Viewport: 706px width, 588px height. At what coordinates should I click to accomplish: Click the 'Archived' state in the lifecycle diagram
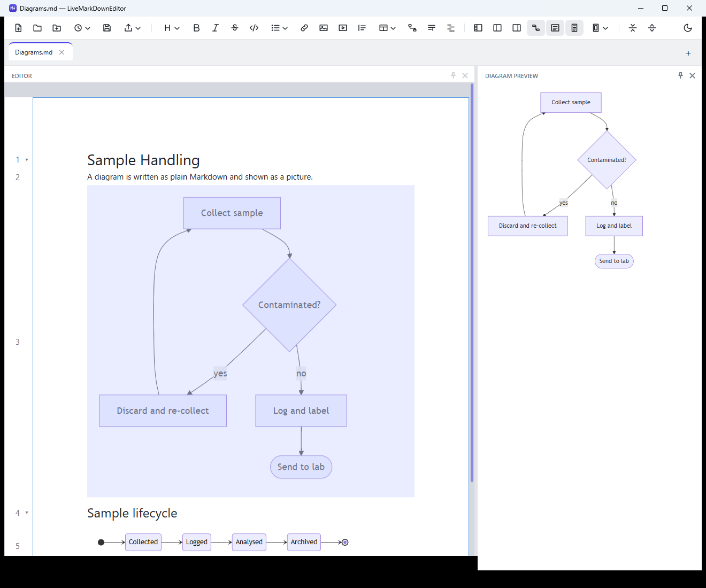pyautogui.click(x=304, y=542)
